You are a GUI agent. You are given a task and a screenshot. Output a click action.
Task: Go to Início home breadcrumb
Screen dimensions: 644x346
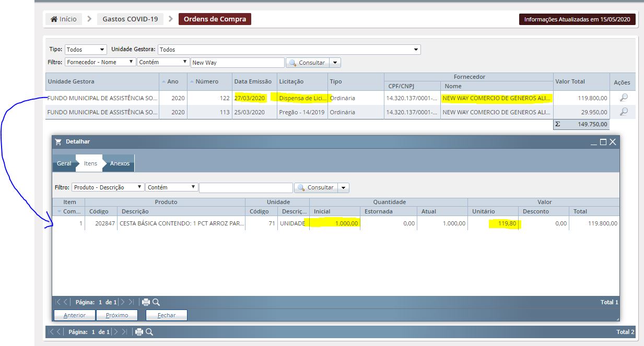pyautogui.click(x=63, y=19)
